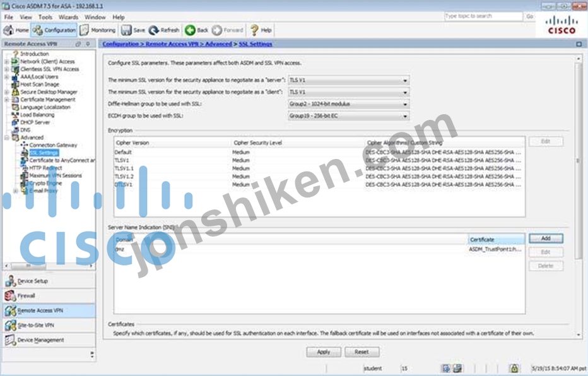
Task: Follow the Remote Access VPN breadcrumb link
Action: tap(172, 44)
